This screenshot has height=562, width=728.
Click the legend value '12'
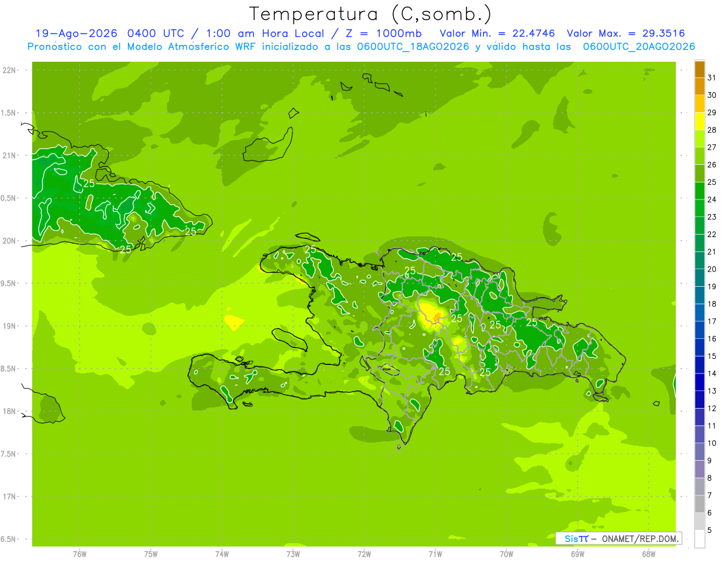coord(712,409)
